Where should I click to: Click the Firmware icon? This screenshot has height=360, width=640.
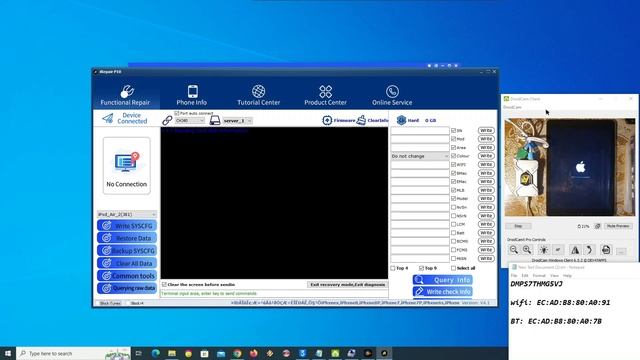327,120
